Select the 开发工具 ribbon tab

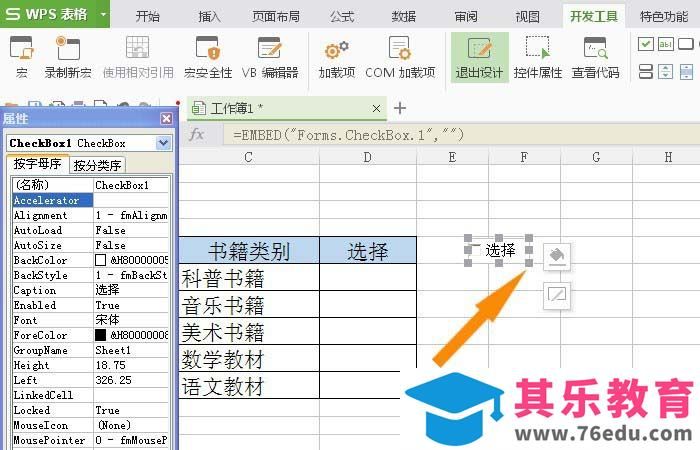594,17
